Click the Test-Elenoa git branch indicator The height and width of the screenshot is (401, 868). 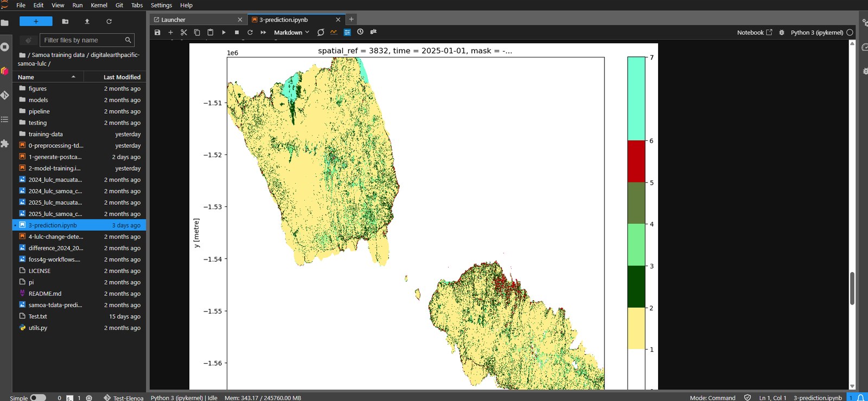pos(124,398)
